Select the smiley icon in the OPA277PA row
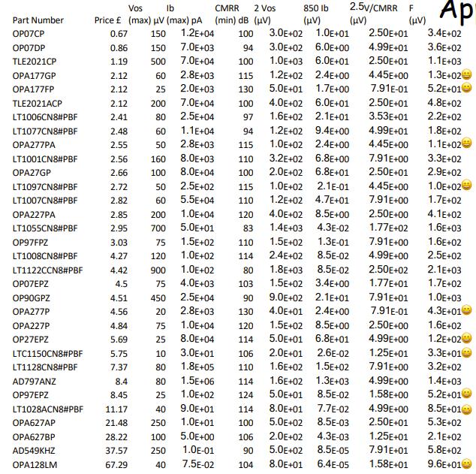Image resolution: width=476 pixels, height=474 pixels. coord(467,143)
